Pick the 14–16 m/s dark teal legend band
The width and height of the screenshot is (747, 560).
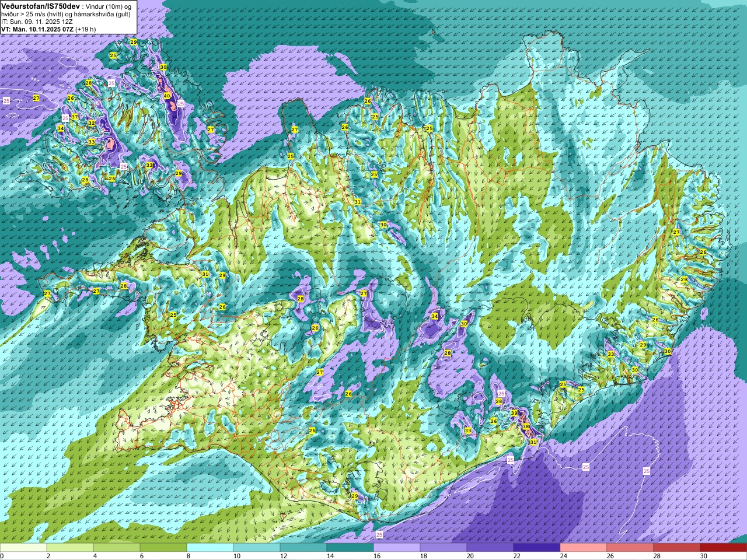[350, 548]
